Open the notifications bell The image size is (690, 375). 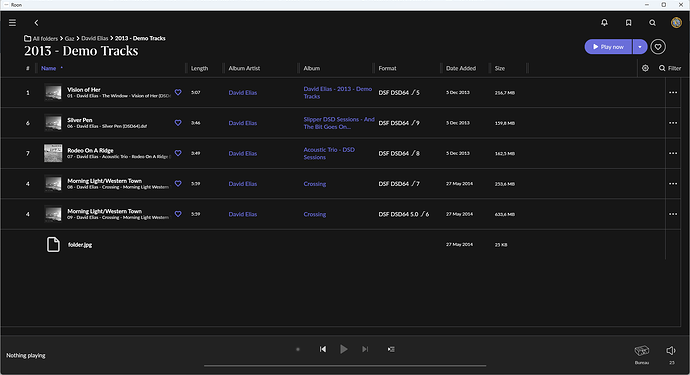[604, 22]
